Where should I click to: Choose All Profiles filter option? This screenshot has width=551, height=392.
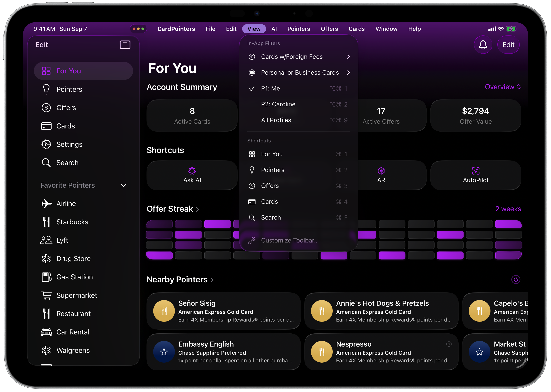click(276, 120)
